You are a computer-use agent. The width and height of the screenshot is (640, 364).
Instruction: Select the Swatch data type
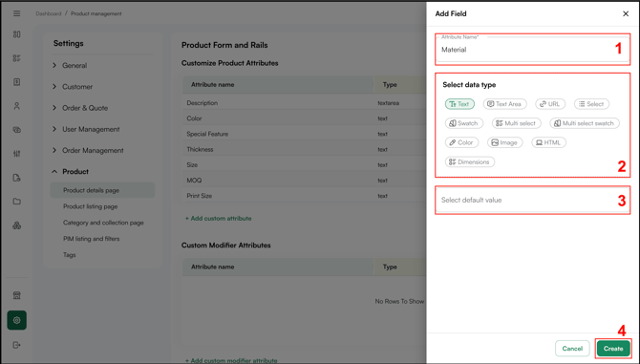[x=464, y=123]
